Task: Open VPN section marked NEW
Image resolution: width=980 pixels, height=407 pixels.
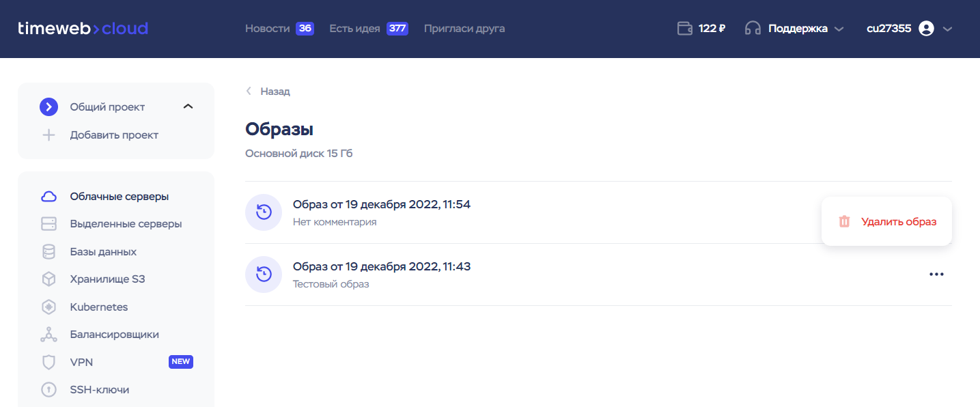Action: coord(81,362)
